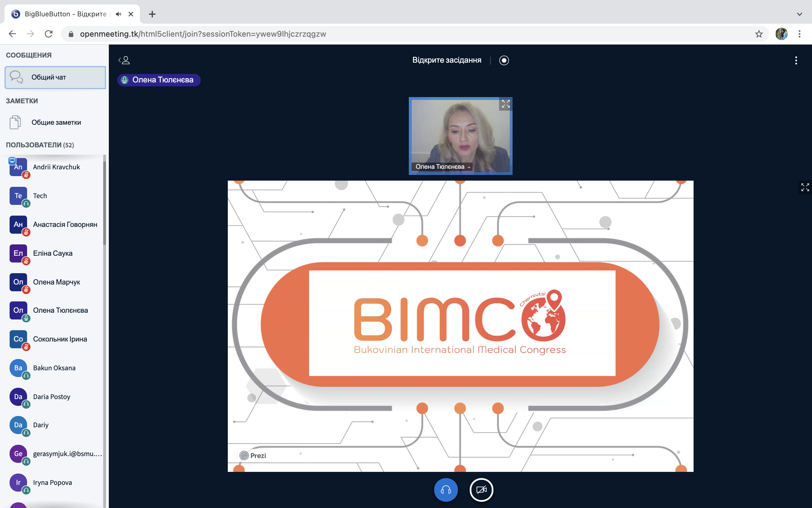The image size is (812, 508).
Task: Click the Te avatar for Tech
Action: [x=18, y=196]
